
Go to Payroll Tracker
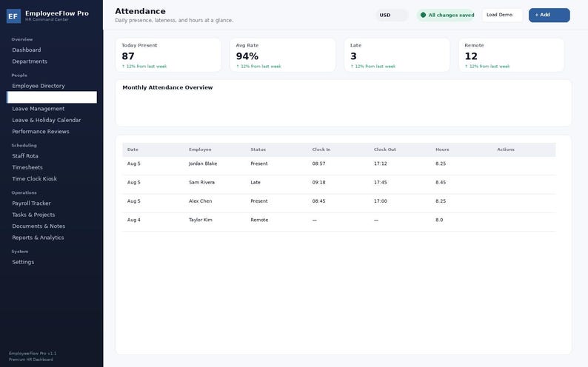point(32,203)
